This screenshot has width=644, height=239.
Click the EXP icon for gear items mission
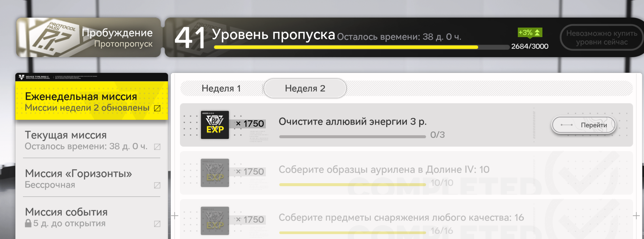[x=215, y=221]
